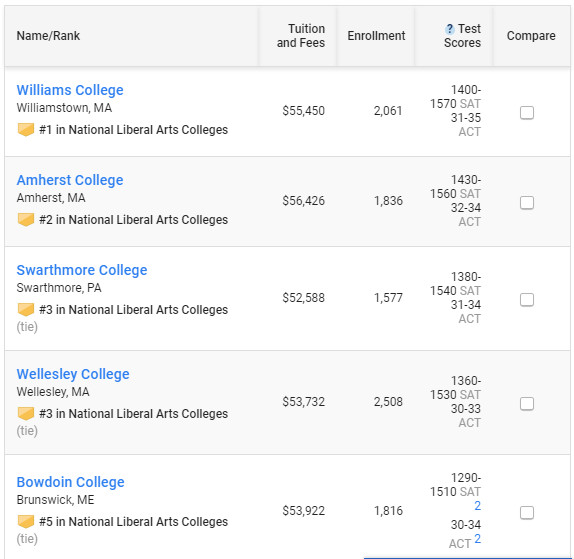Image resolution: width=574 pixels, height=559 pixels.
Task: Open the Bowdoin College link
Action: click(x=71, y=482)
